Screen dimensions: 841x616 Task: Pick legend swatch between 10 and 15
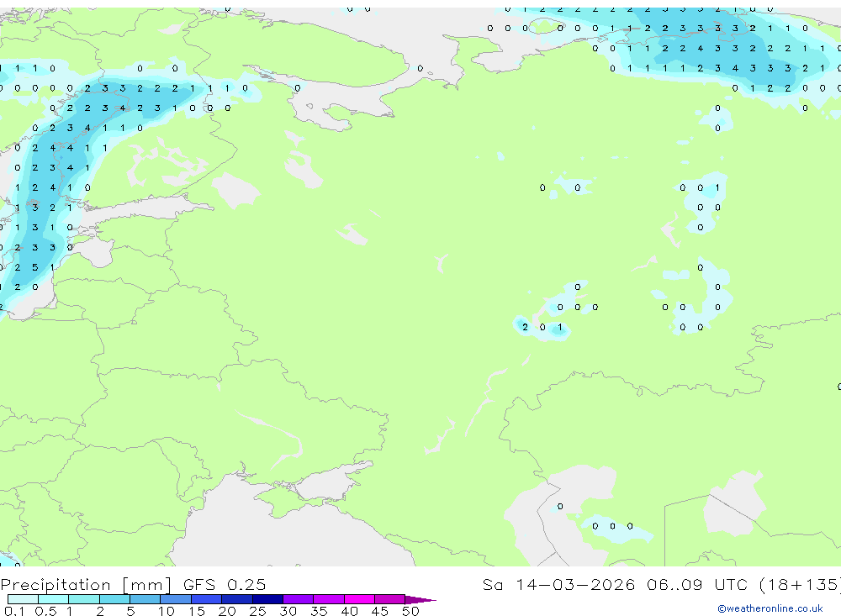point(176,599)
